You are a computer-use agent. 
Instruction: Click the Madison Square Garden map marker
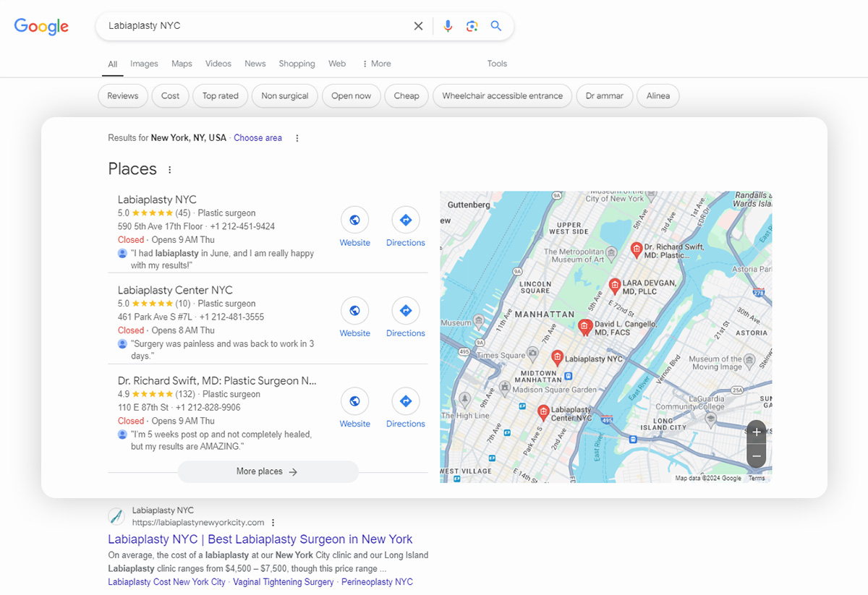(x=505, y=389)
